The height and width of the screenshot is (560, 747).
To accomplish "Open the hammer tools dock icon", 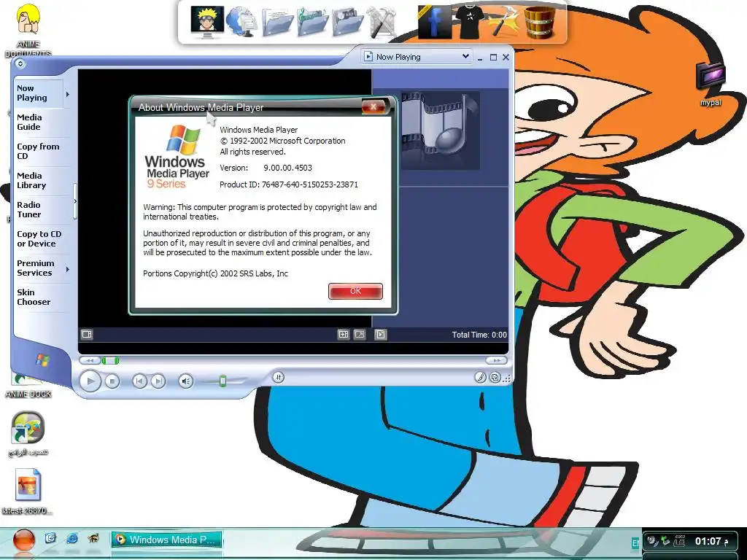I will click(x=382, y=22).
